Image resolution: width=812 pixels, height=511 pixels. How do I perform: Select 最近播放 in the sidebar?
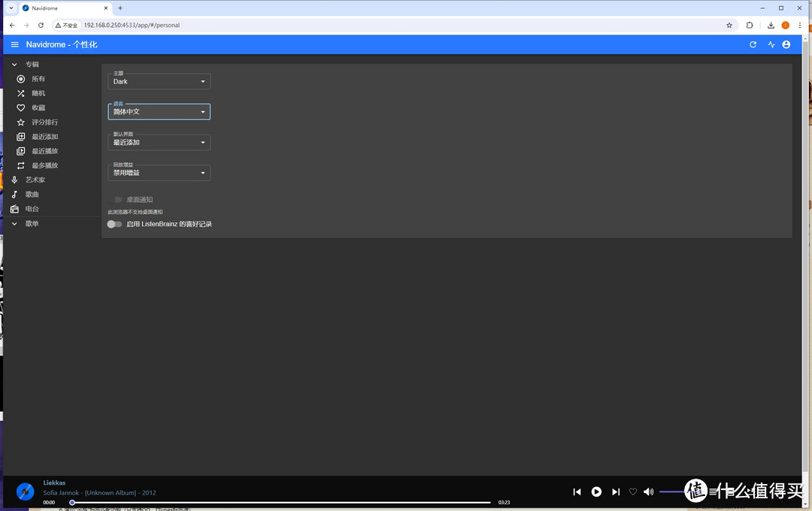[x=44, y=151]
